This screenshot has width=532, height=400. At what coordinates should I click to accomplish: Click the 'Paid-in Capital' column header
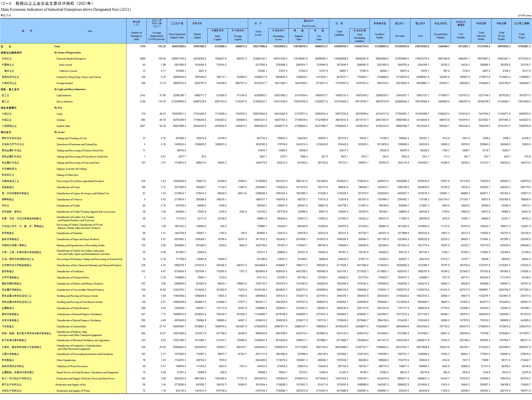pos(197,36)
